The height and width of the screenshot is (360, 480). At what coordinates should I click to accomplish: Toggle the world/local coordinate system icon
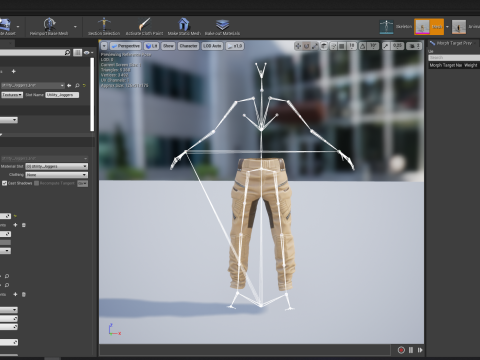[324, 46]
